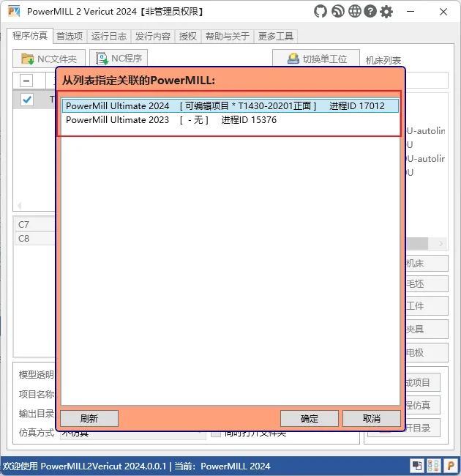This screenshot has width=461, height=476.
Task: Click the 电极 button in the main window
Action: [427, 352]
